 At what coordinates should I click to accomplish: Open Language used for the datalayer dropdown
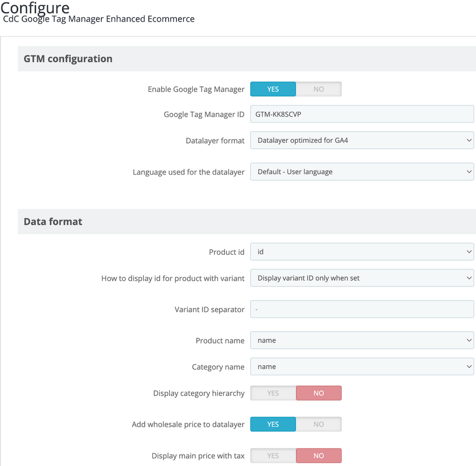362,172
